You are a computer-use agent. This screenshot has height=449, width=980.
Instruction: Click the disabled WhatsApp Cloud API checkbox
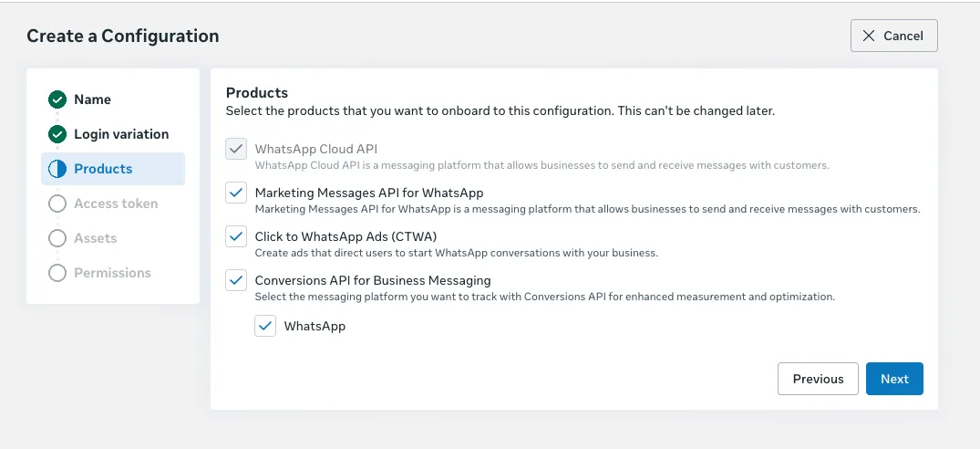236,150
